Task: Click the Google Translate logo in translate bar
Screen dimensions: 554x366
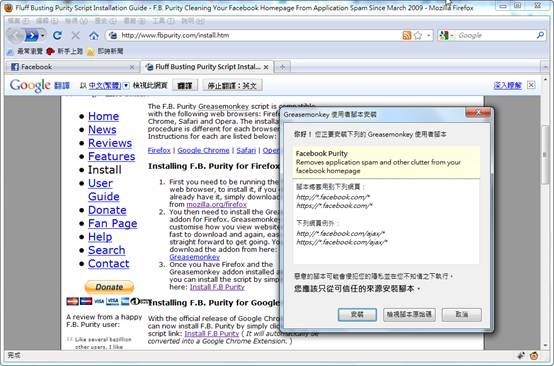Action: click(x=40, y=85)
